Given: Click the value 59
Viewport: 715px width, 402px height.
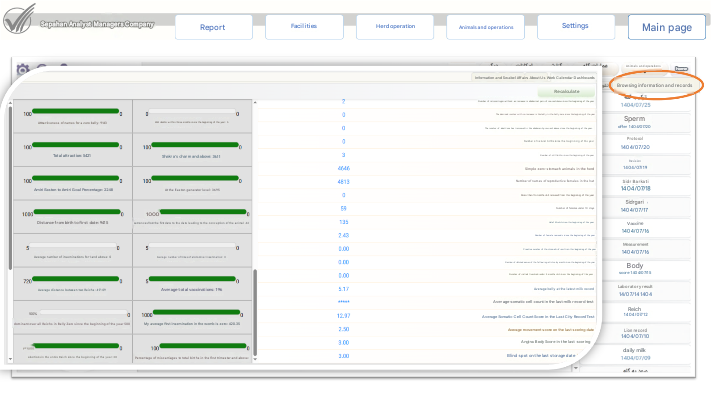Looking at the screenshot, I should pyautogui.click(x=344, y=208).
